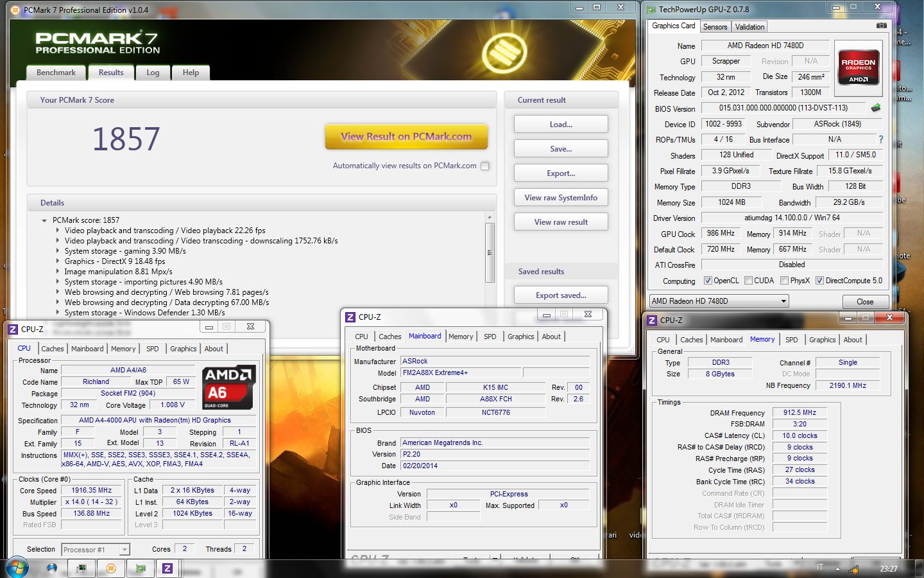The width and height of the screenshot is (924, 578).
Task: Click the GPU-Z BIOS Version field
Action: point(783,108)
